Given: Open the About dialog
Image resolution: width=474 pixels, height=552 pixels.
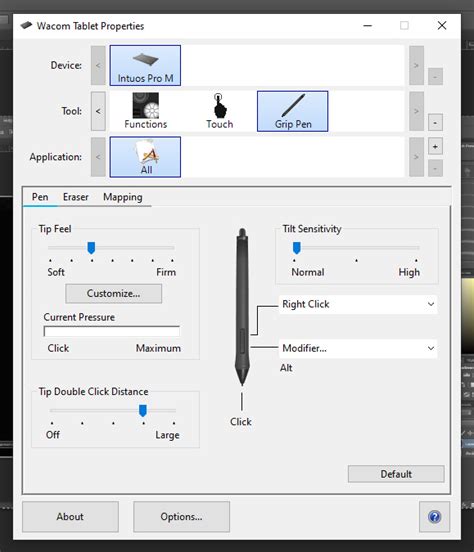Looking at the screenshot, I should point(70,517).
